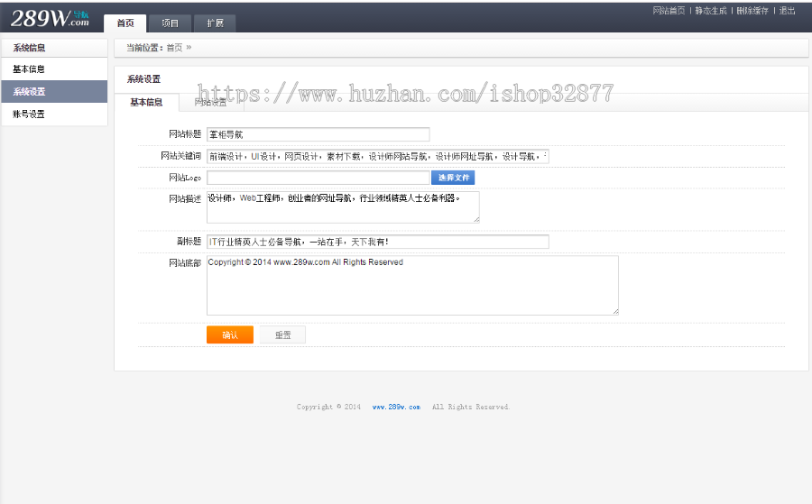Focus the 网站标题 input field

(318, 134)
